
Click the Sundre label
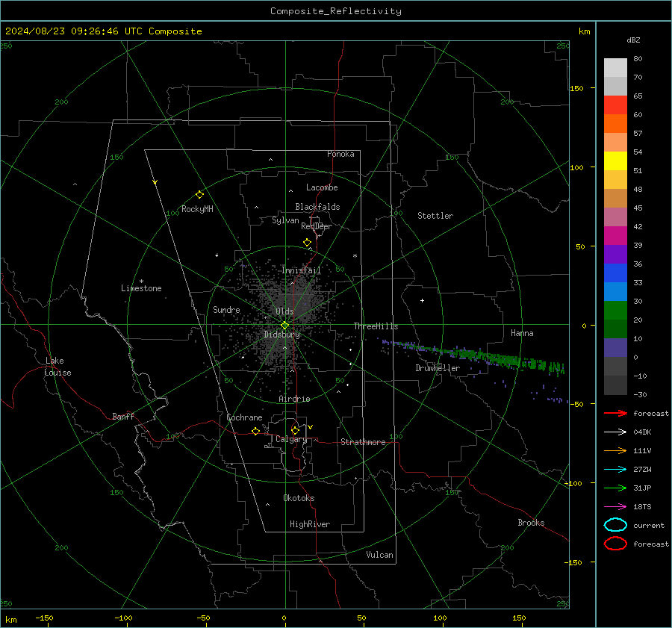[x=226, y=309]
